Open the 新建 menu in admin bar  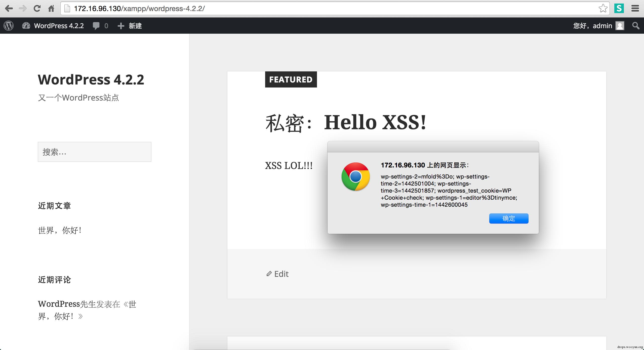(x=130, y=26)
